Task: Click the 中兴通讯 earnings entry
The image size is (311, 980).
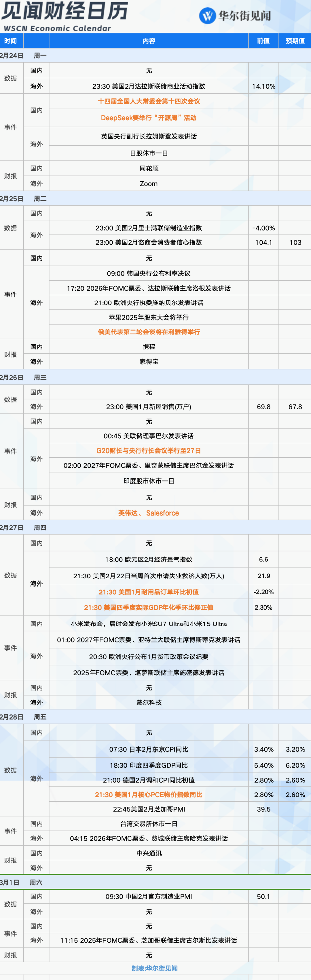Action: tap(149, 853)
